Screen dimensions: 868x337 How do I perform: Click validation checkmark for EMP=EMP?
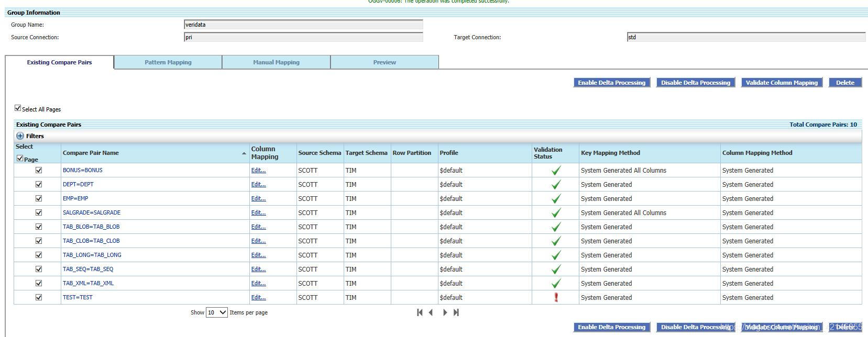coord(556,199)
